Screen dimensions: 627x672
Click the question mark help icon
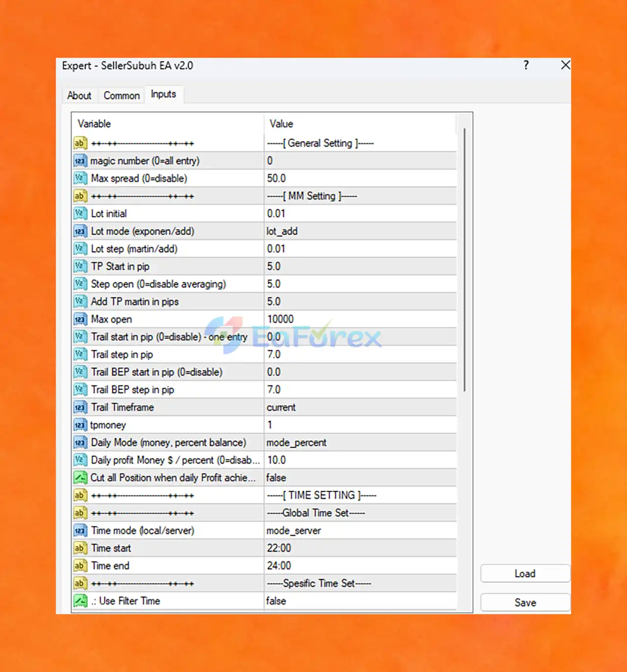pyautogui.click(x=526, y=65)
